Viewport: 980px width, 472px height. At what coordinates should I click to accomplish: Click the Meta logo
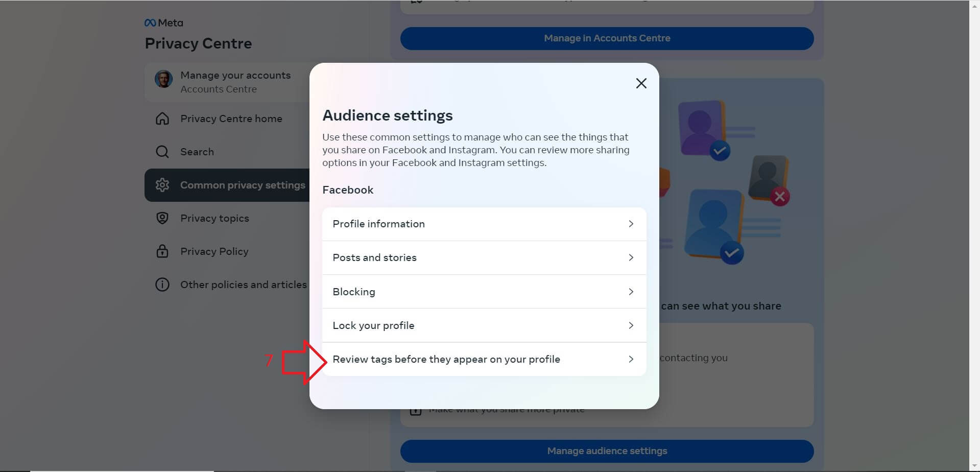163,23
